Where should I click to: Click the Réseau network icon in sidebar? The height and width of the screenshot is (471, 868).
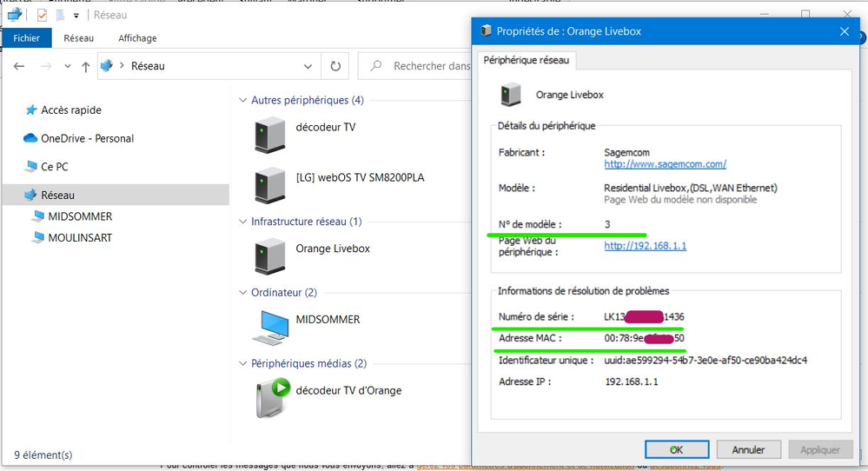click(x=30, y=195)
